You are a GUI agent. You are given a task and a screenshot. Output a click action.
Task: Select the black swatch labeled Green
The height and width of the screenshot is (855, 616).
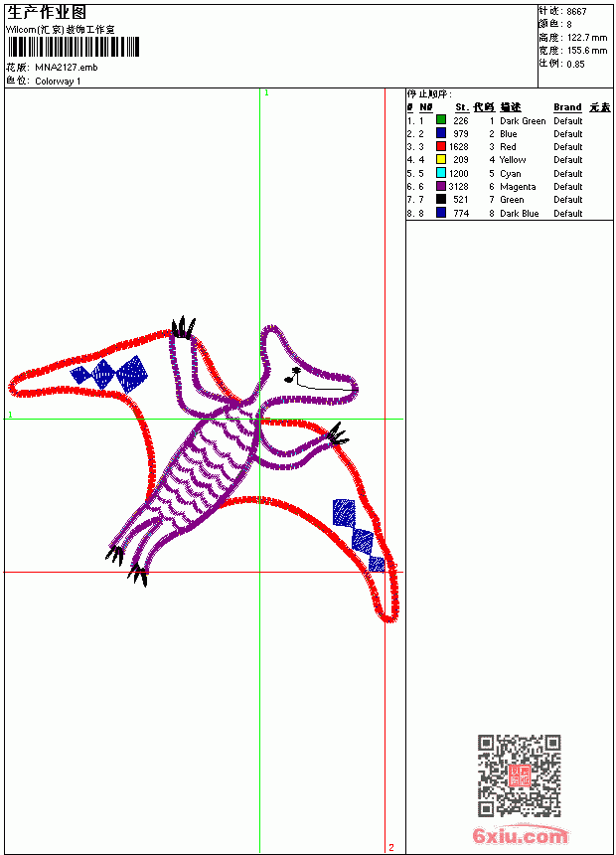[441, 199]
